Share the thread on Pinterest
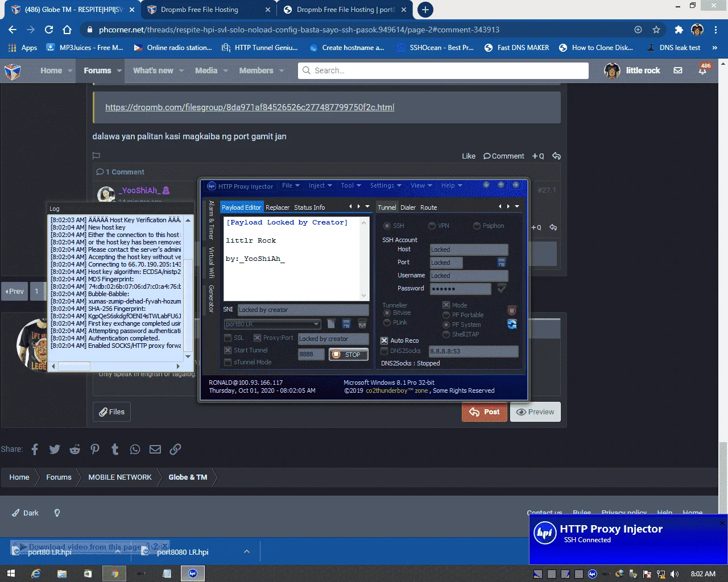The width and height of the screenshot is (728, 582). 95,450
